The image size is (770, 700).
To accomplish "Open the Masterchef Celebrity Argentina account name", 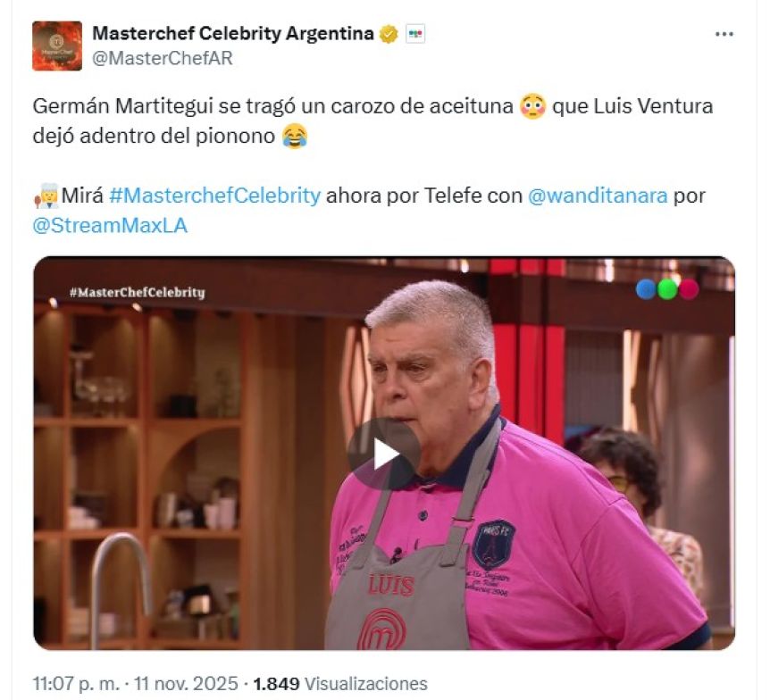I will pyautogui.click(x=233, y=33).
